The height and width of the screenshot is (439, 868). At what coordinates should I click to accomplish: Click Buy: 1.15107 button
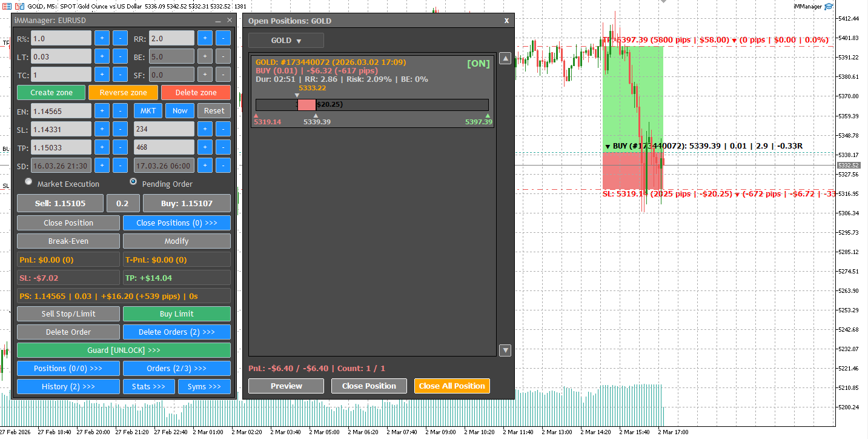(x=187, y=203)
